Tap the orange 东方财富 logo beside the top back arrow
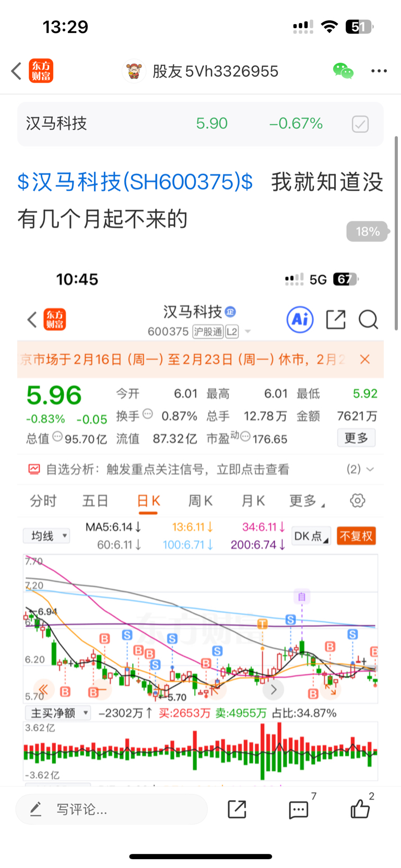This screenshot has width=401, height=868. (41, 71)
